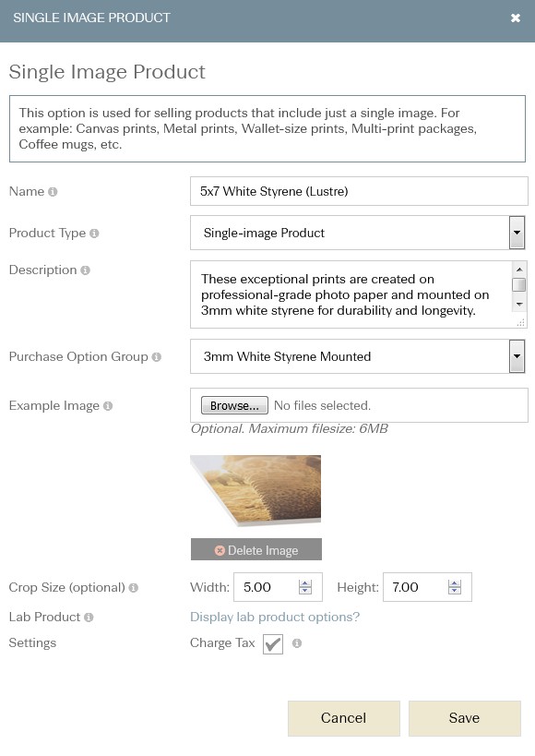Toggle the Charge Tax checkbox
The width and height of the screenshot is (535, 756).
pos(273,644)
